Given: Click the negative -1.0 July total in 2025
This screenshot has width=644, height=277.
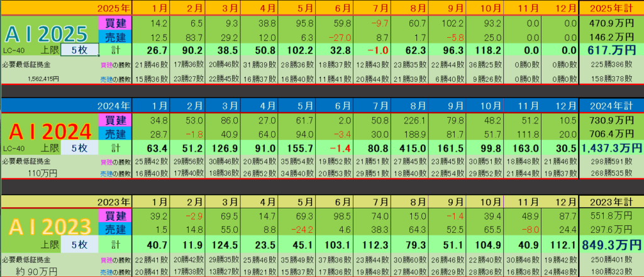Looking at the screenshot, I should click(x=372, y=50).
